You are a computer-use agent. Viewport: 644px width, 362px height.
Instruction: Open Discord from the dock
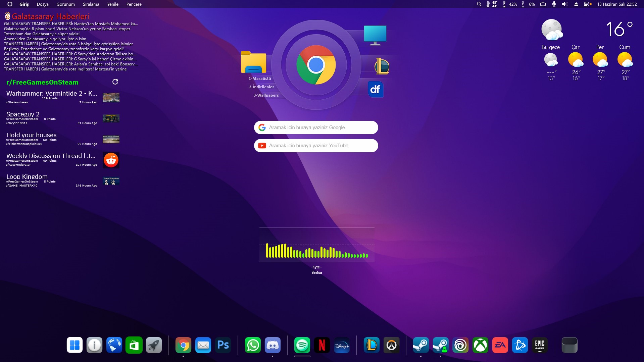[273, 345]
